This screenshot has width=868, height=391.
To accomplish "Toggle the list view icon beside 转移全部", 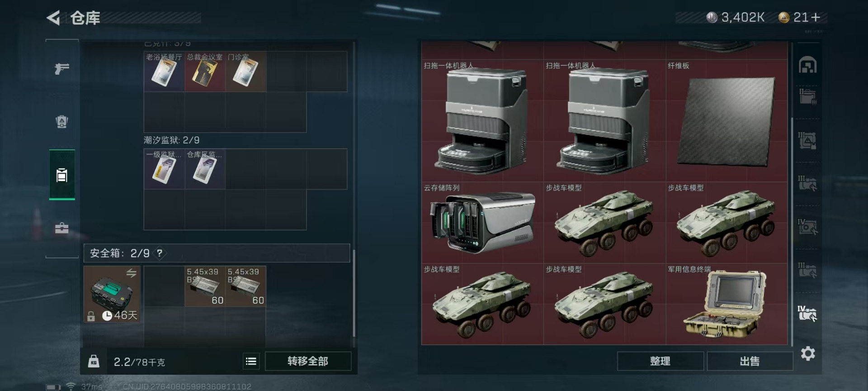I will pos(251,361).
